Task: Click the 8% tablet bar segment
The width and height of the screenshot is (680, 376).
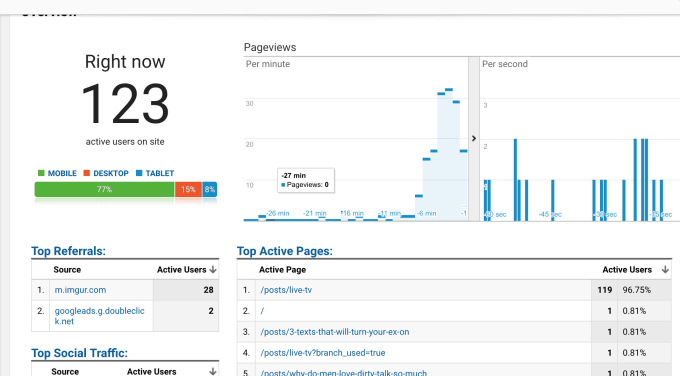Action: 209,189
